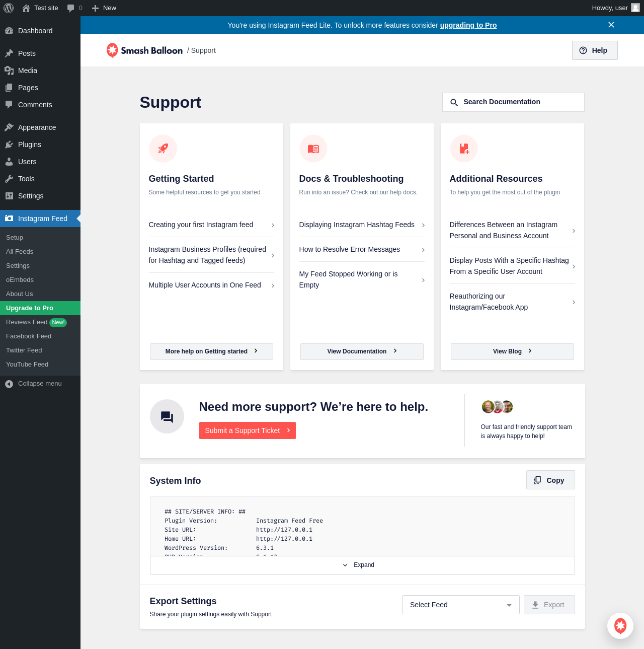Click More help on Getting started
Viewport: 644px width, 649px height.
[x=211, y=351]
